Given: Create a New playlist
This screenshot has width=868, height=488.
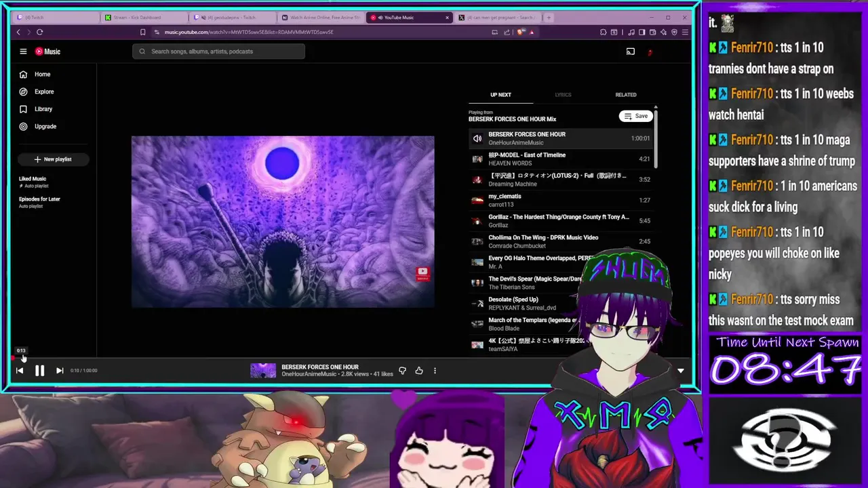Looking at the screenshot, I should tap(53, 159).
